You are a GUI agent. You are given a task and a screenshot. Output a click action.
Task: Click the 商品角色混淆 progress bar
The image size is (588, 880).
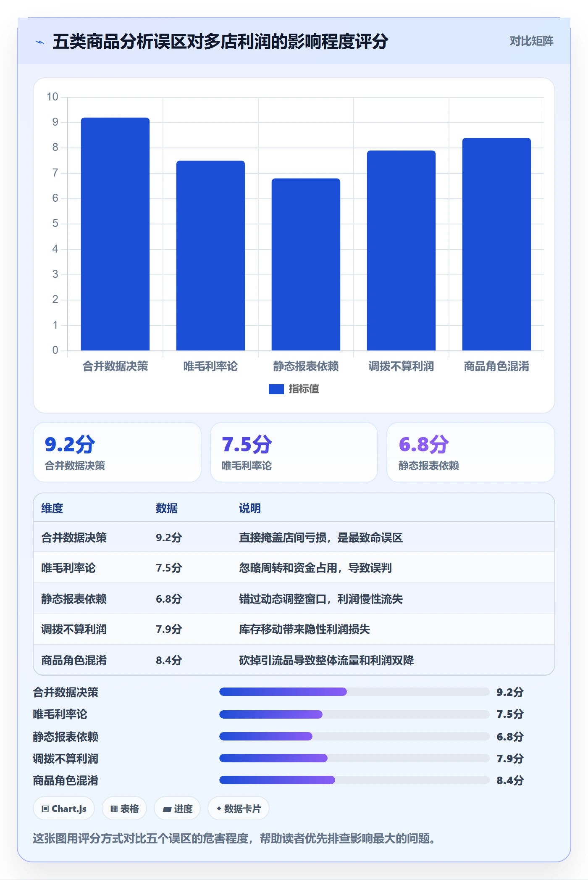tap(354, 780)
